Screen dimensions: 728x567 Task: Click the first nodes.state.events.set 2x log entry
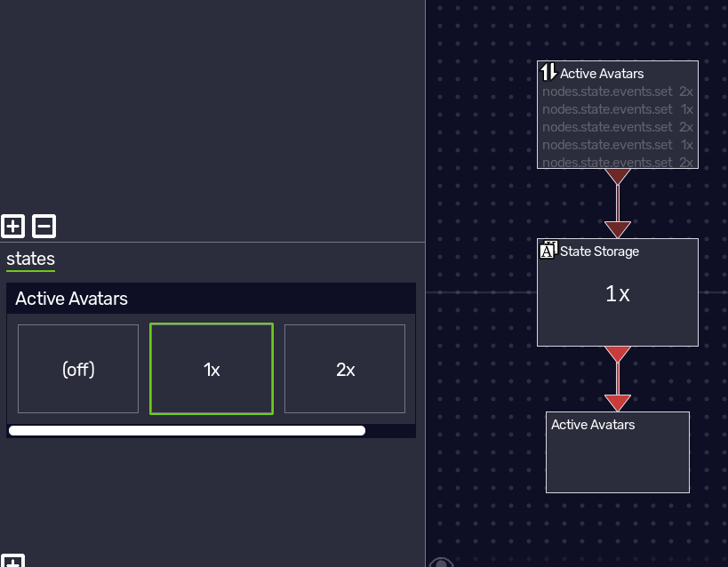618,92
